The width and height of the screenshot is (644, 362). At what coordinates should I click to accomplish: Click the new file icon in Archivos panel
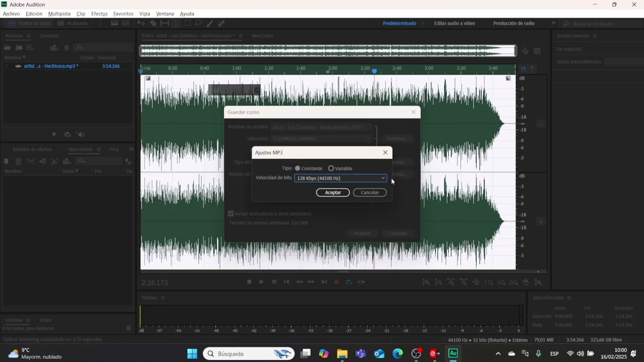30,47
